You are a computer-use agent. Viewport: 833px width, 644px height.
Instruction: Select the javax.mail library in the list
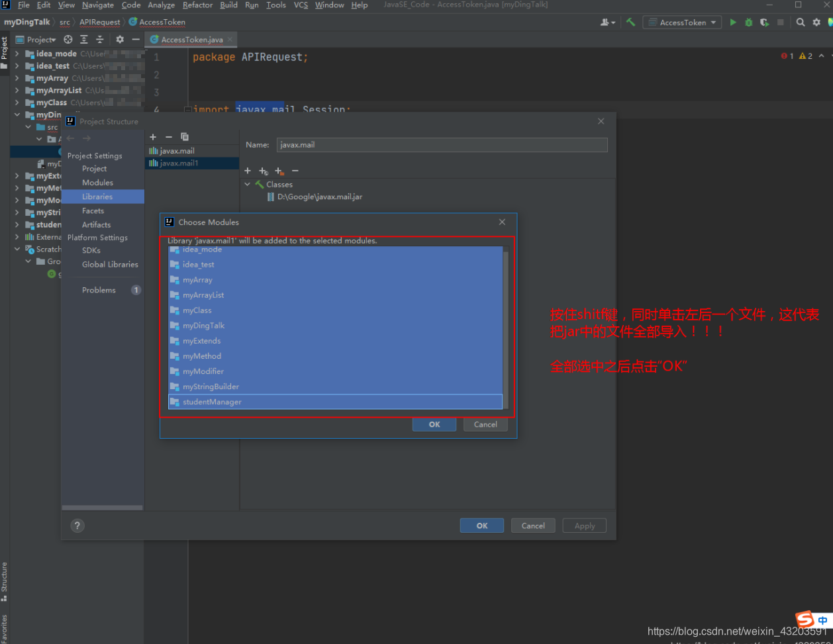[x=192, y=151]
